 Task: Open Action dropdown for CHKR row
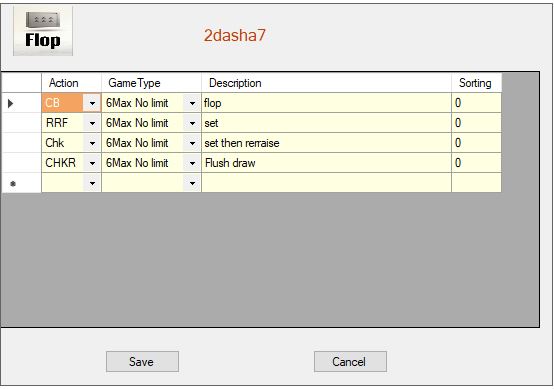(92, 163)
